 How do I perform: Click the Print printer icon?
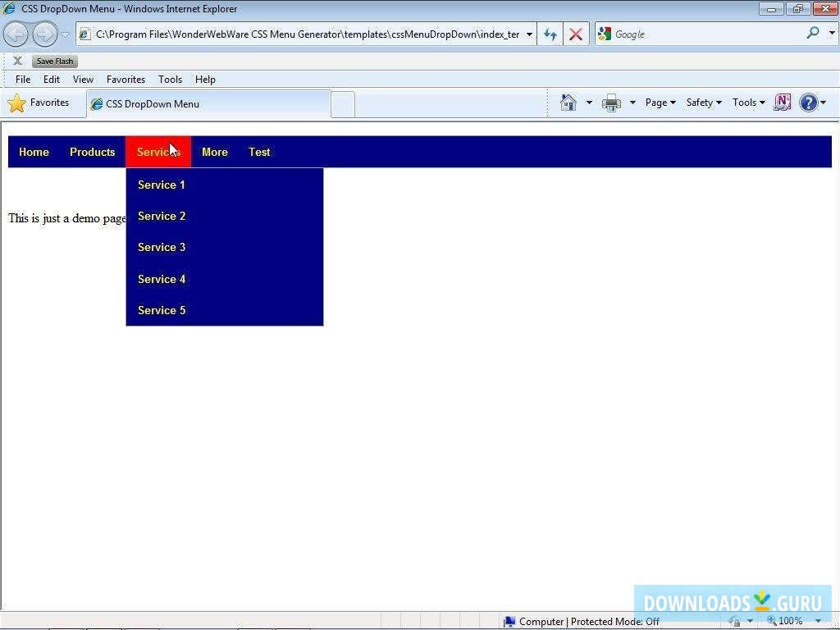[x=611, y=103]
